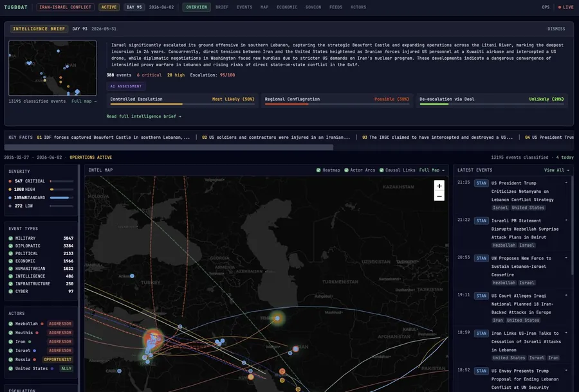Open arrow for Iran Links US-Iran Talks event
The height and width of the screenshot is (392, 579).
pos(565,333)
